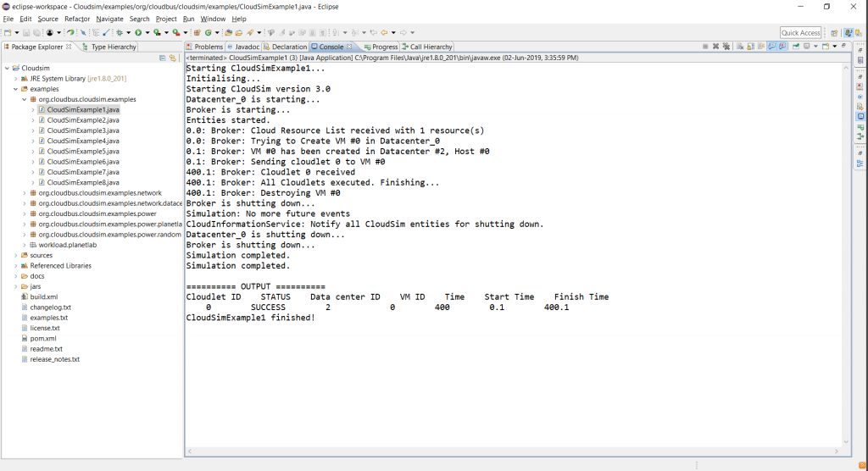Toggle Link with Editor in Package Explorer

[x=173, y=58]
